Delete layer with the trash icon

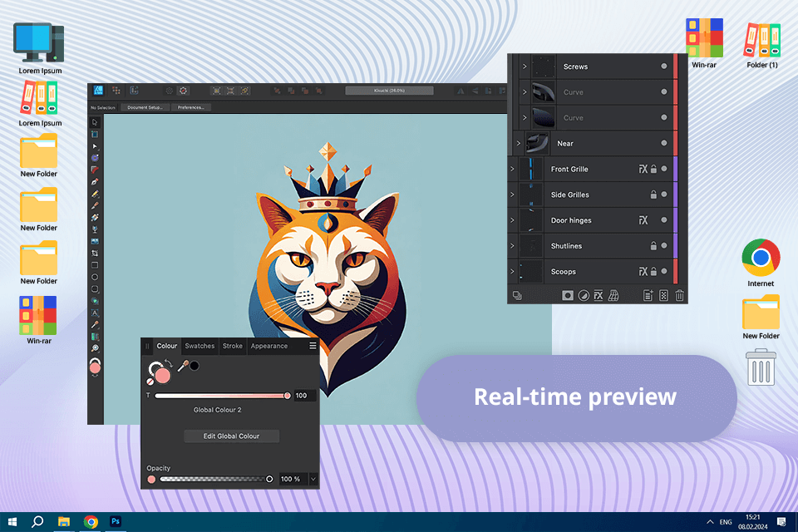point(679,295)
